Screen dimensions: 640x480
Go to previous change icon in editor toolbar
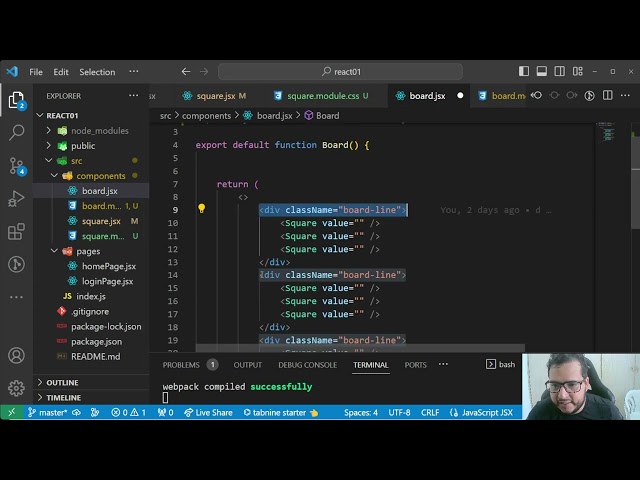536,96
